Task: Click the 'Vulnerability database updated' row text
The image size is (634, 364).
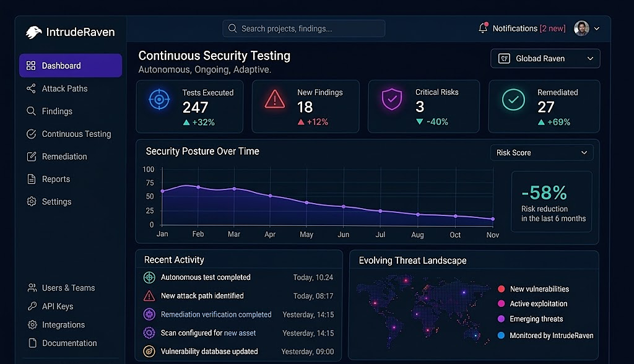Action: click(x=209, y=351)
